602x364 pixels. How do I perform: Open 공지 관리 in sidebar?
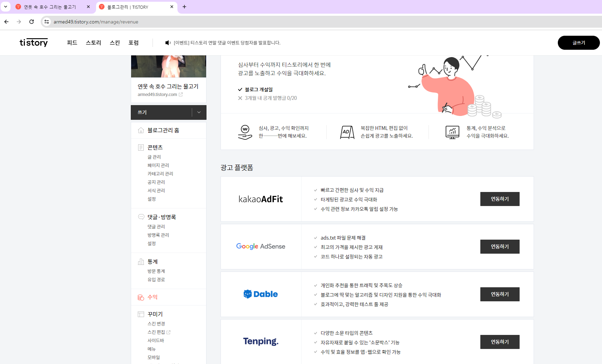(156, 182)
